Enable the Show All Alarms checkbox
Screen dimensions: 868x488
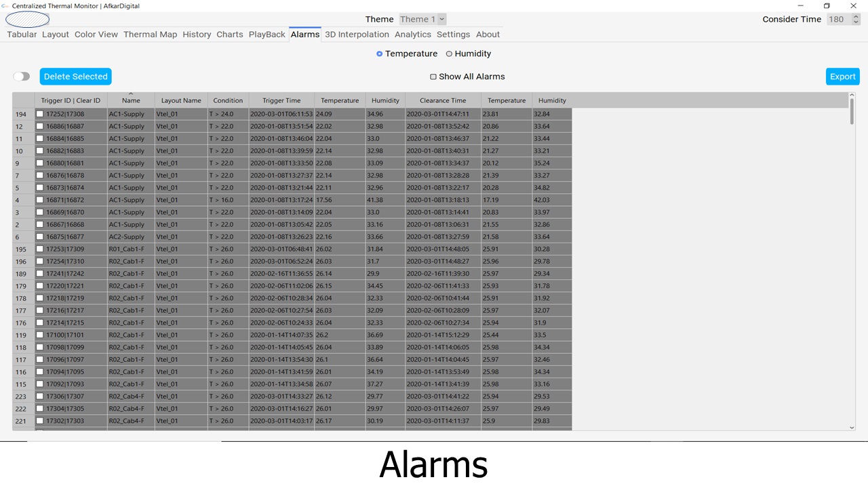point(433,77)
